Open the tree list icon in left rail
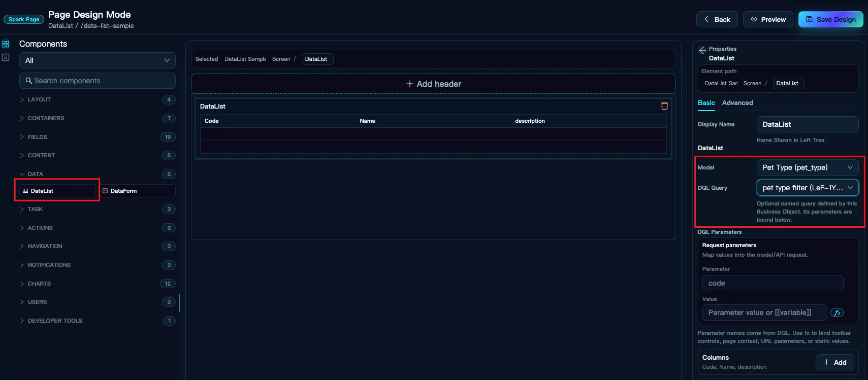 6,57
